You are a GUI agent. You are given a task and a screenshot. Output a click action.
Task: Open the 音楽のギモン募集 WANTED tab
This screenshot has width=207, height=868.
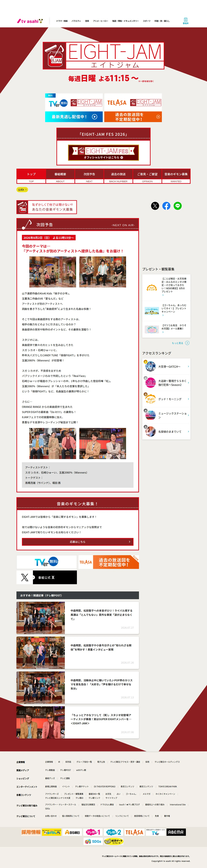[x=176, y=176]
